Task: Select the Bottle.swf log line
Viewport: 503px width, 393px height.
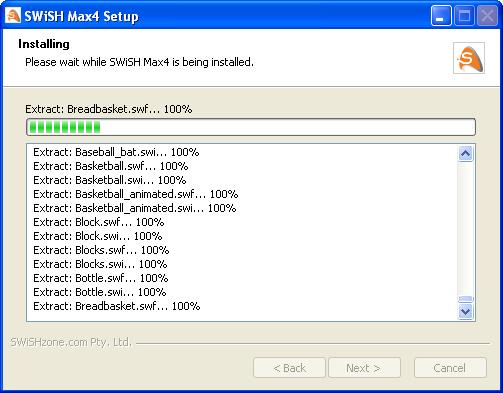Action: 101,278
